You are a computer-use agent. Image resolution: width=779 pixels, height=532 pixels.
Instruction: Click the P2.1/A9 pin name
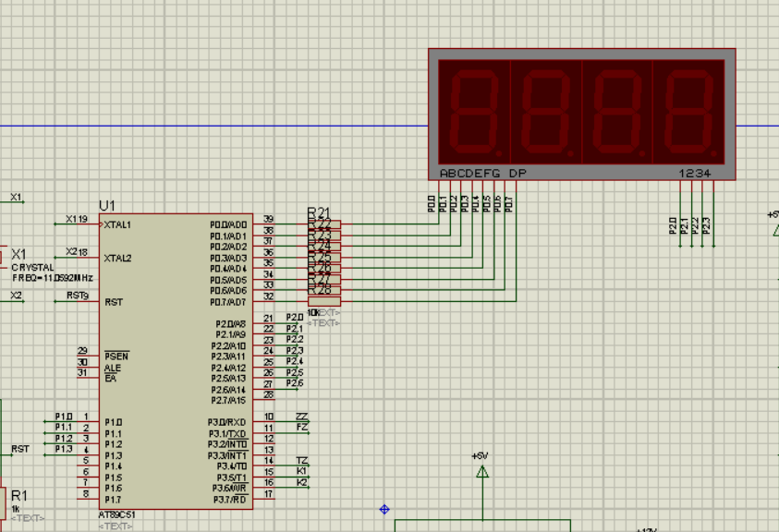point(231,334)
